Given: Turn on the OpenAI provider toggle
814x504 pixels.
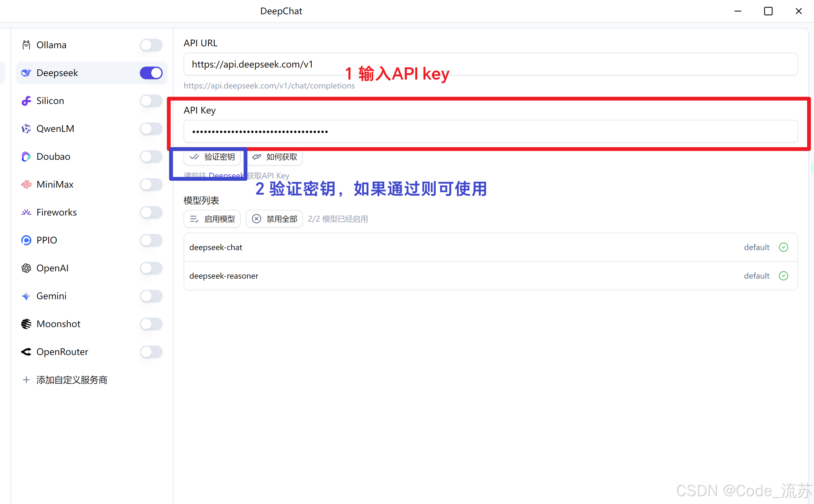Looking at the screenshot, I should click(x=151, y=268).
